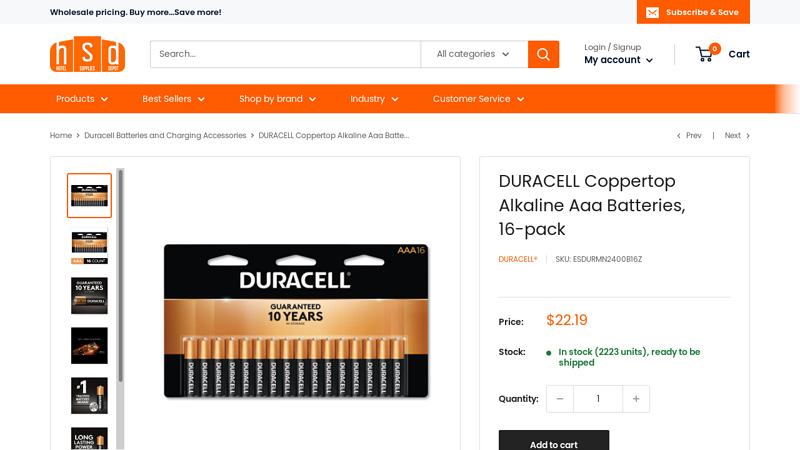The image size is (800, 450).
Task: Click the In stock (2223 units) status text
Action: pos(629,357)
